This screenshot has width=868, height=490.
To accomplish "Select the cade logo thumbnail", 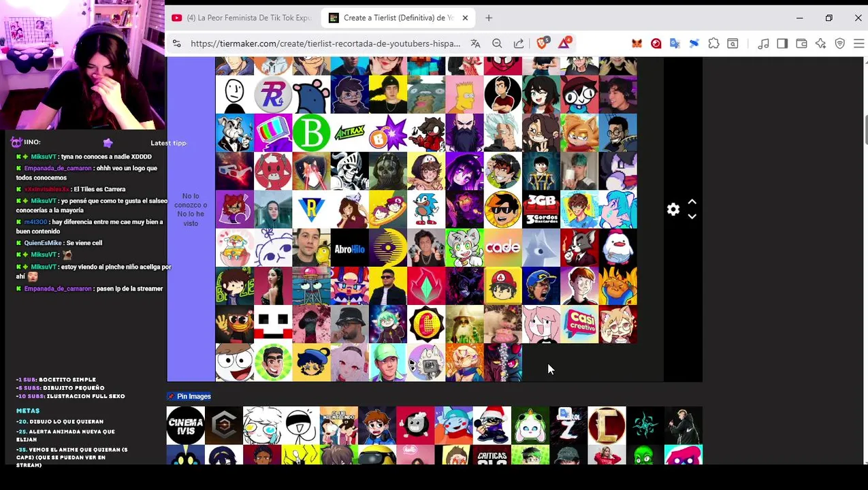I will 502,248.
